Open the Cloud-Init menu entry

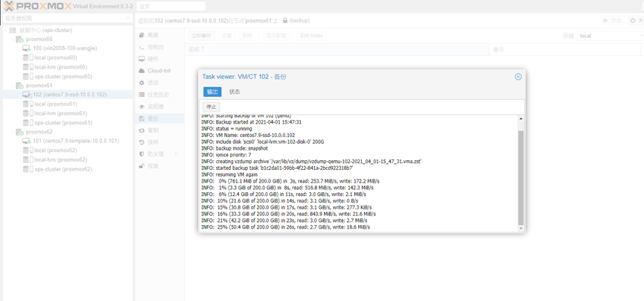click(x=159, y=71)
